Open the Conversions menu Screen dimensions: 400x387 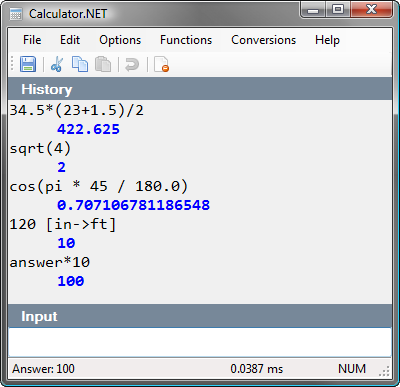[263, 40]
